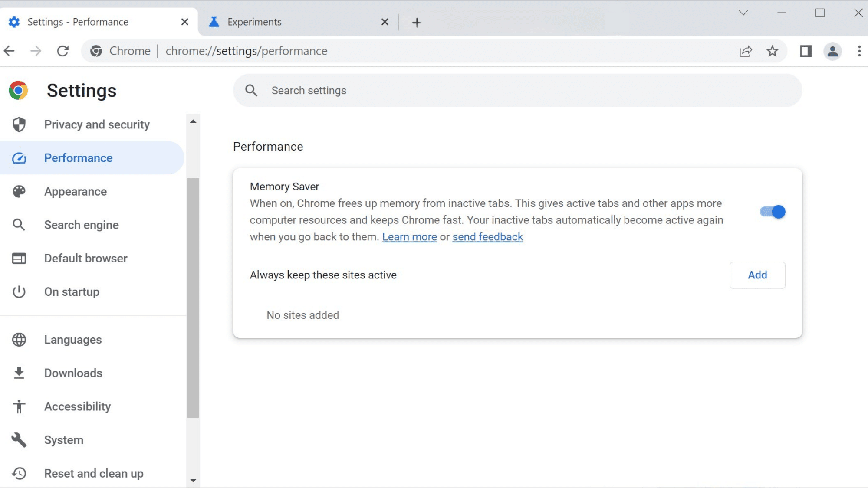Click the On startup power icon
868x488 pixels.
pos(19,291)
